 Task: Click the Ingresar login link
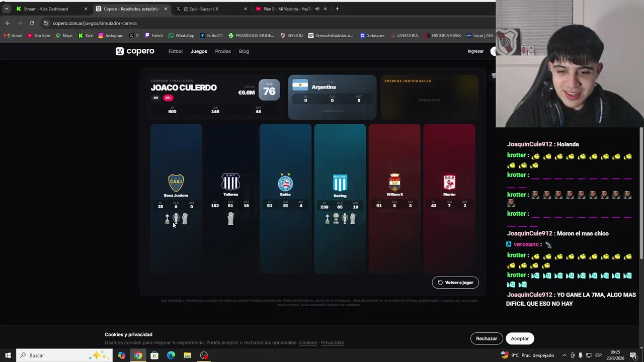pyautogui.click(x=475, y=51)
